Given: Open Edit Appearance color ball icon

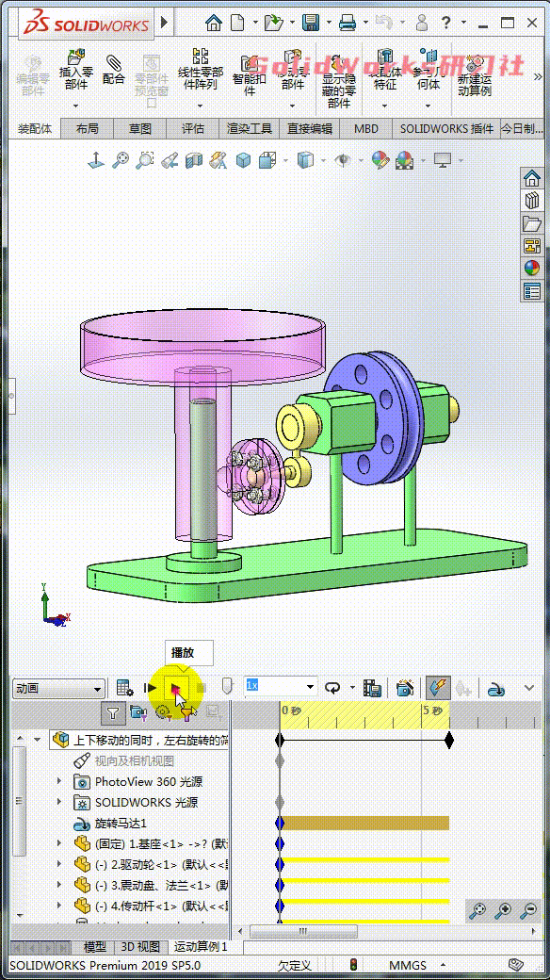Looking at the screenshot, I should click(x=380, y=160).
